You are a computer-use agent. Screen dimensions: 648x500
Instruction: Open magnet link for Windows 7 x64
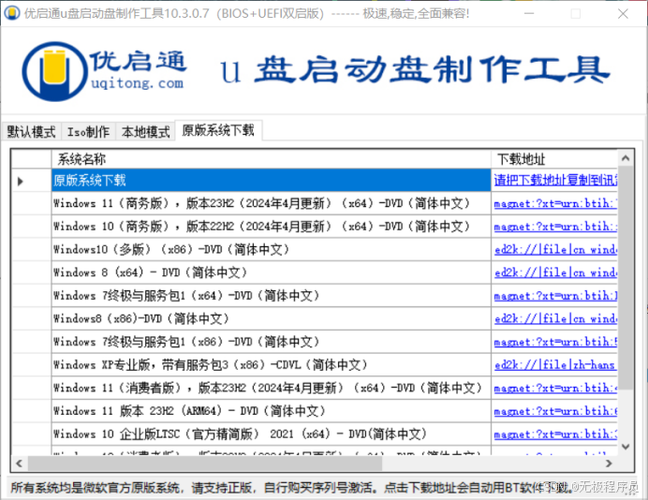point(555,296)
